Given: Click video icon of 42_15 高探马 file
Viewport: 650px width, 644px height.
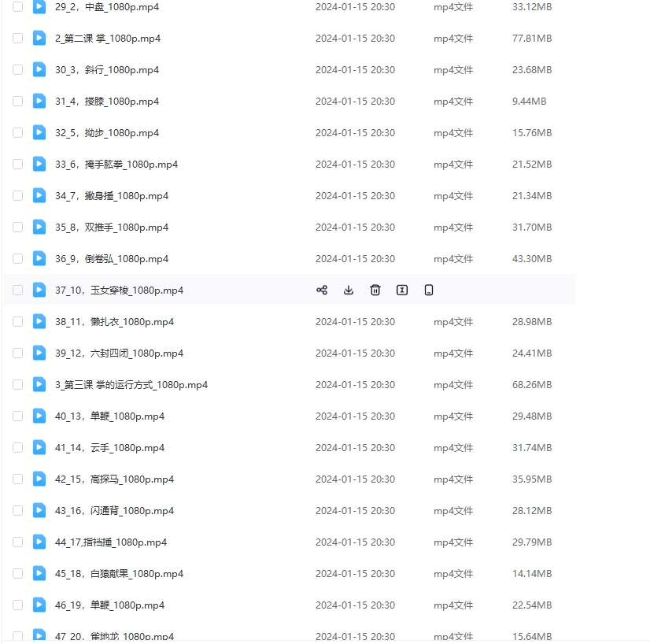Looking at the screenshot, I should 39,479.
